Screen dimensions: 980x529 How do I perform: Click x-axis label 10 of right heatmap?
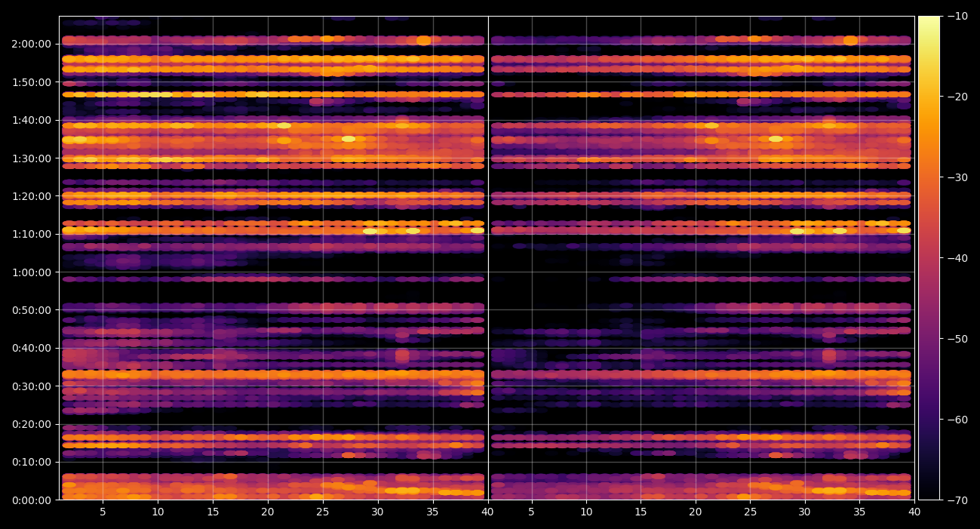point(586,512)
